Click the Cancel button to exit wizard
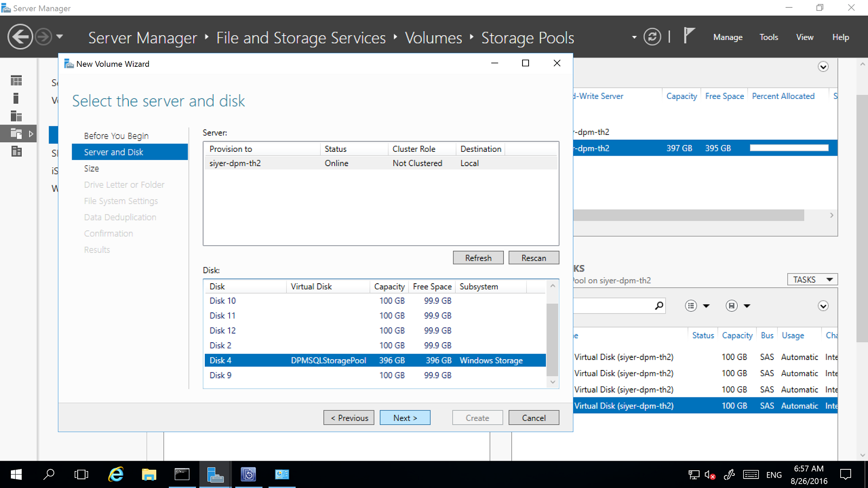The height and width of the screenshot is (488, 868). 533,417
